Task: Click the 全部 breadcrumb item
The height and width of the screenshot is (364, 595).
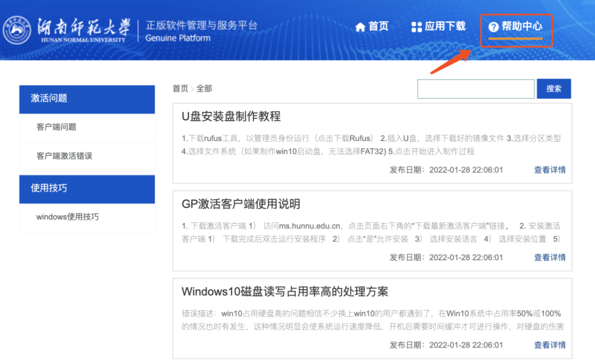Action: 204,89
